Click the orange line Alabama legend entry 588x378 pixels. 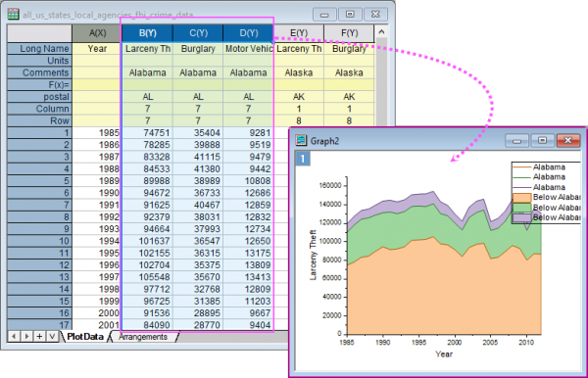click(x=540, y=167)
